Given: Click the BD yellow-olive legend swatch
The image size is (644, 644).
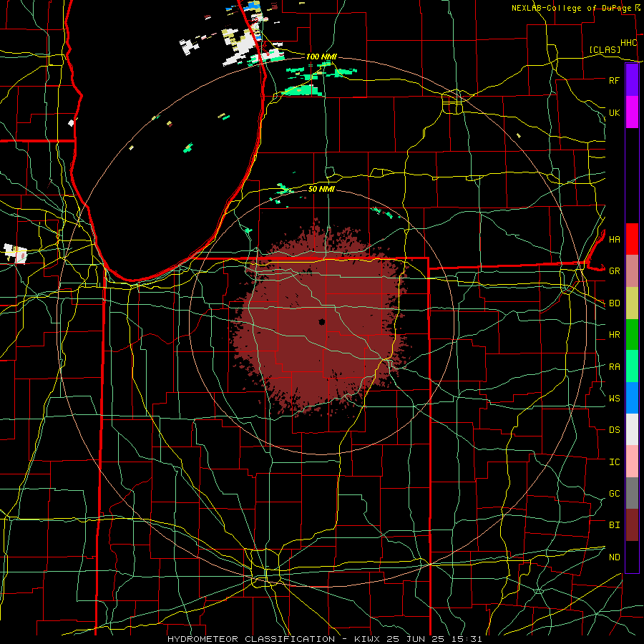Looking at the screenshot, I should (x=632, y=303).
